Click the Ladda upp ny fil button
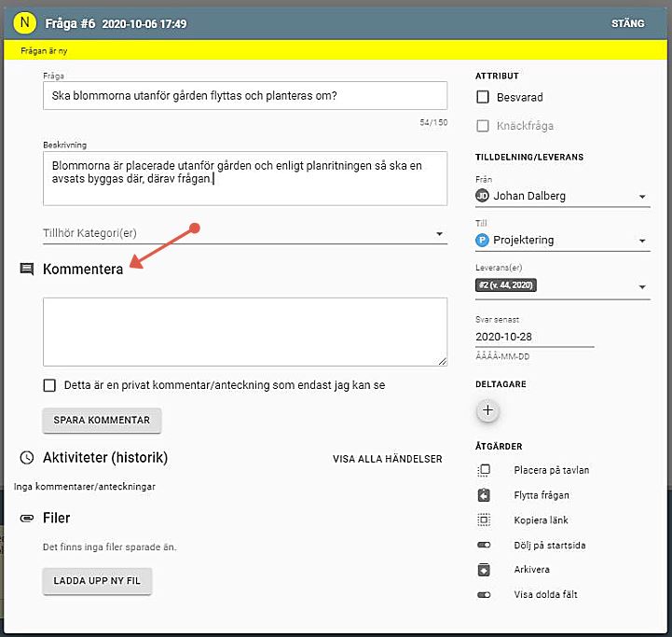The image size is (672, 637). click(97, 581)
